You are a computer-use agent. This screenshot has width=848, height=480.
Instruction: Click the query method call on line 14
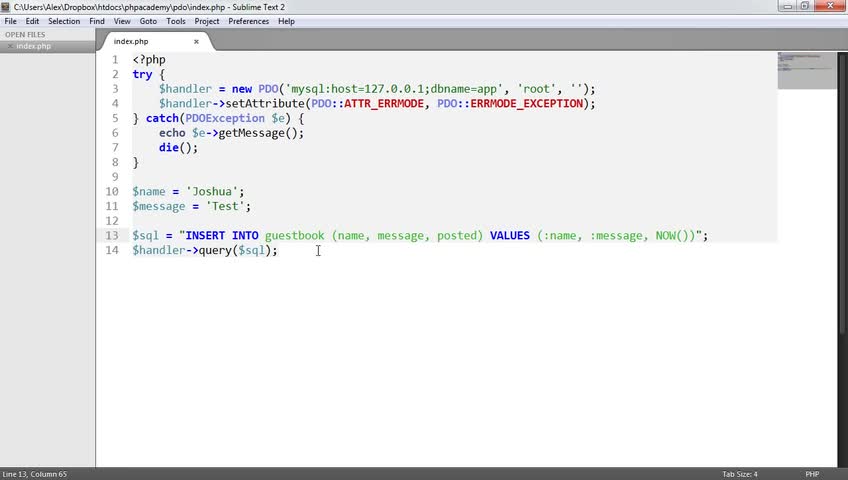coord(215,250)
